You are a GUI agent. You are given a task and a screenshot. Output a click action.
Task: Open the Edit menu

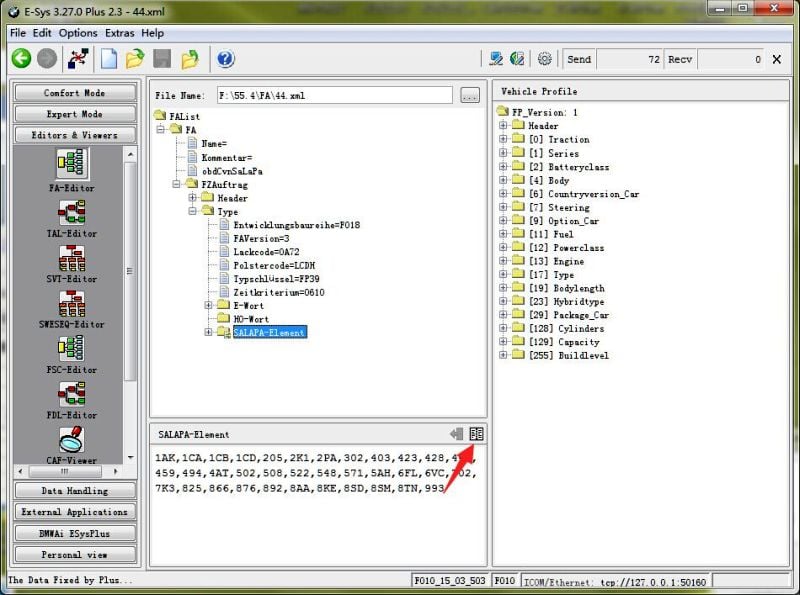[42, 33]
